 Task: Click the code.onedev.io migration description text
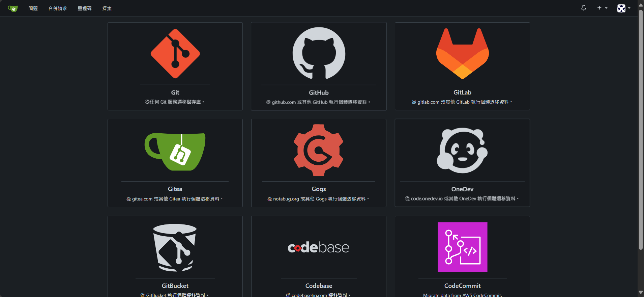[462, 199]
